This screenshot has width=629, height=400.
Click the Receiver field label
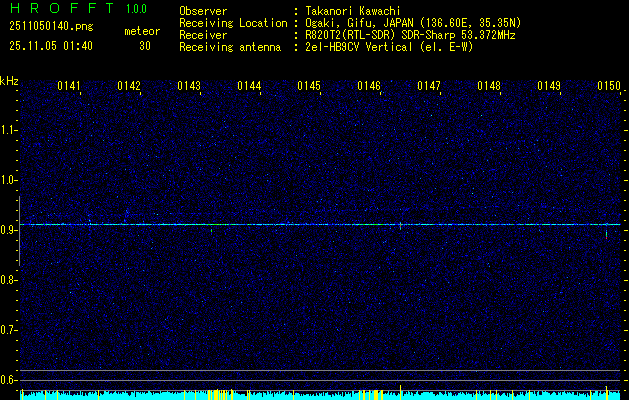pyautogui.click(x=203, y=35)
